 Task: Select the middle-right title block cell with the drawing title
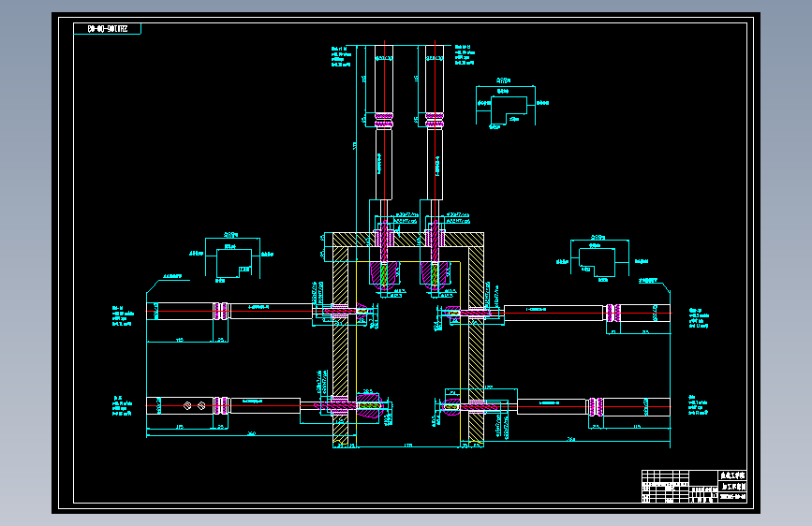[732, 487]
